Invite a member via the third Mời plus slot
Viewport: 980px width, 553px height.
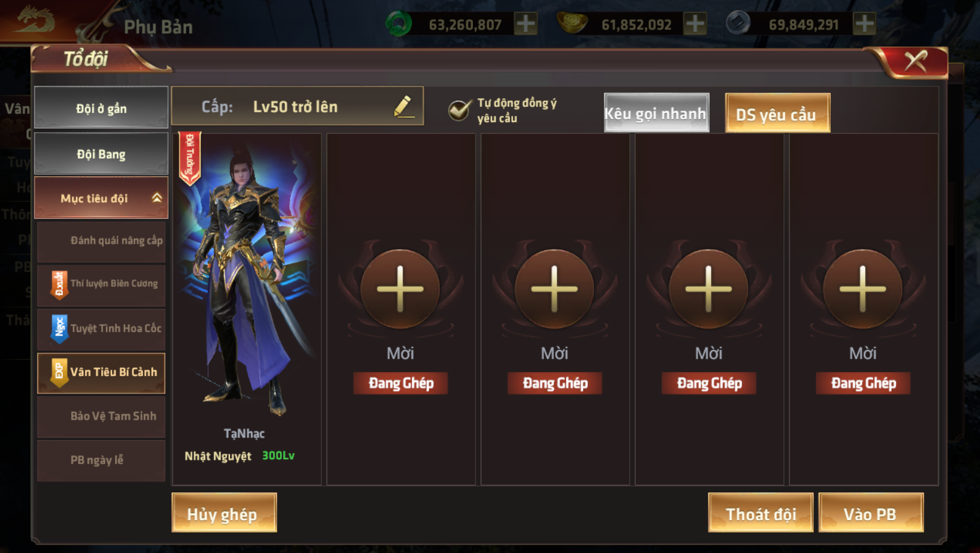click(x=709, y=289)
